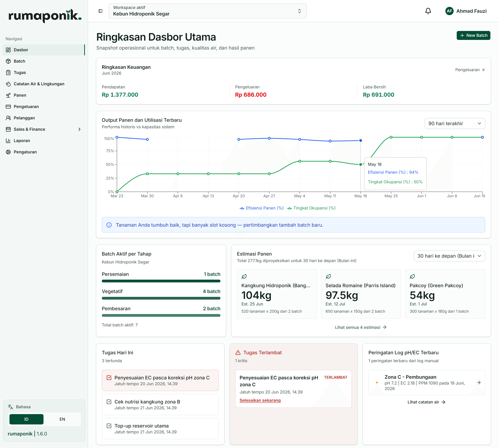499x448 pixels.
Task: Click the 104kg Kangkung estimate
Action: [256, 295]
